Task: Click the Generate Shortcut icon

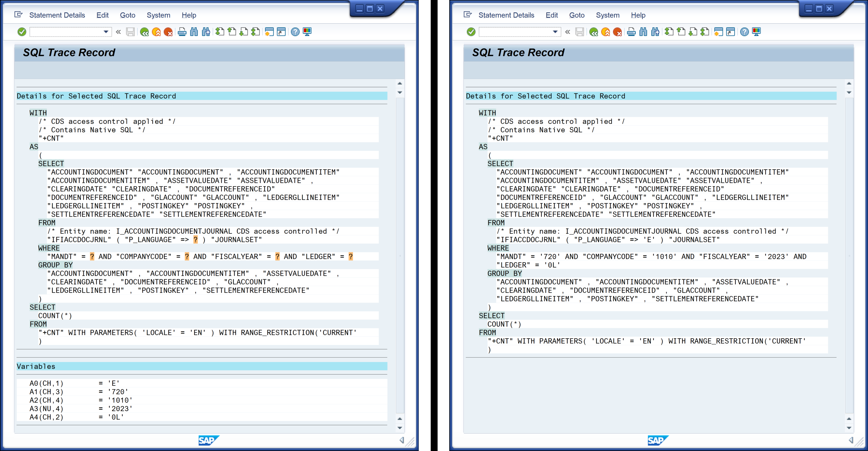Action: click(x=281, y=32)
